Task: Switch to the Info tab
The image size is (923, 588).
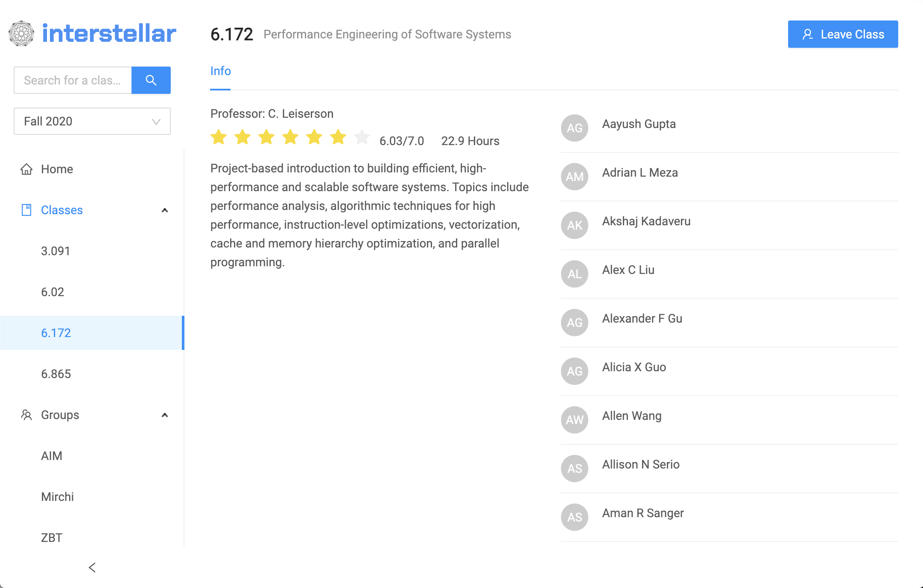Action: pos(220,71)
